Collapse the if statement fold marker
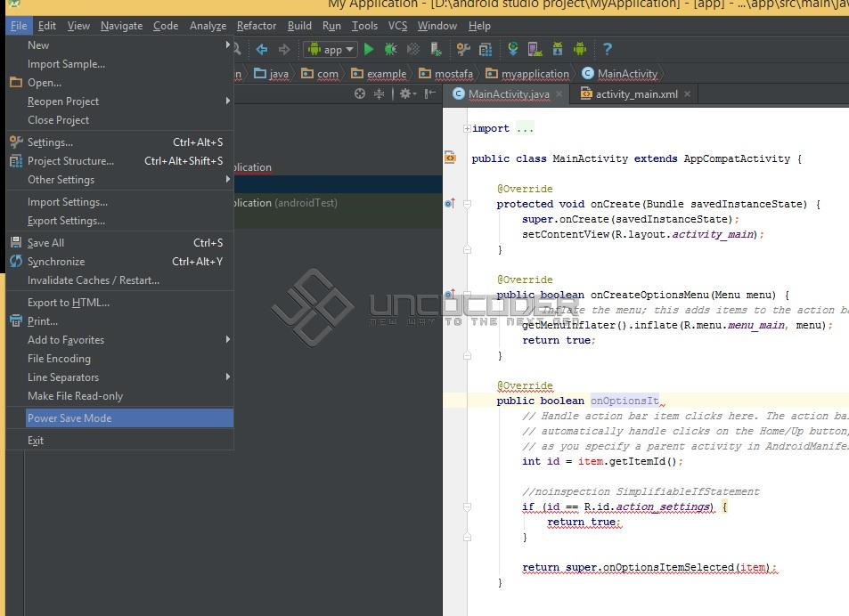Image resolution: width=849 pixels, height=616 pixels. tap(467, 507)
